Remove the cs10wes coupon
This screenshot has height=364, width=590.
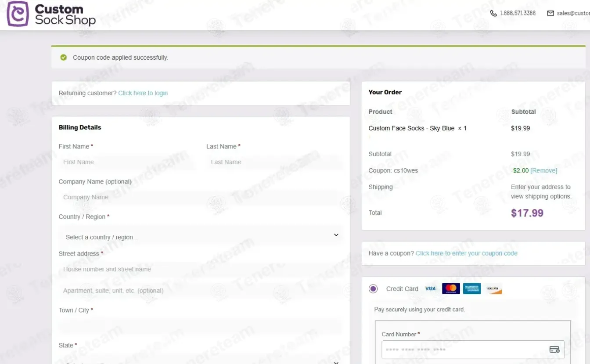tap(543, 170)
